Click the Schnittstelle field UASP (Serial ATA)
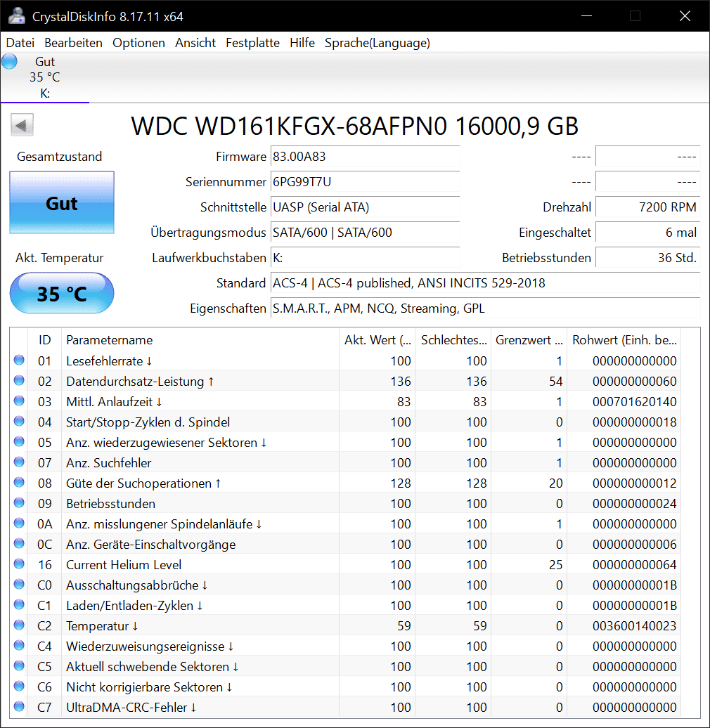 click(x=365, y=207)
